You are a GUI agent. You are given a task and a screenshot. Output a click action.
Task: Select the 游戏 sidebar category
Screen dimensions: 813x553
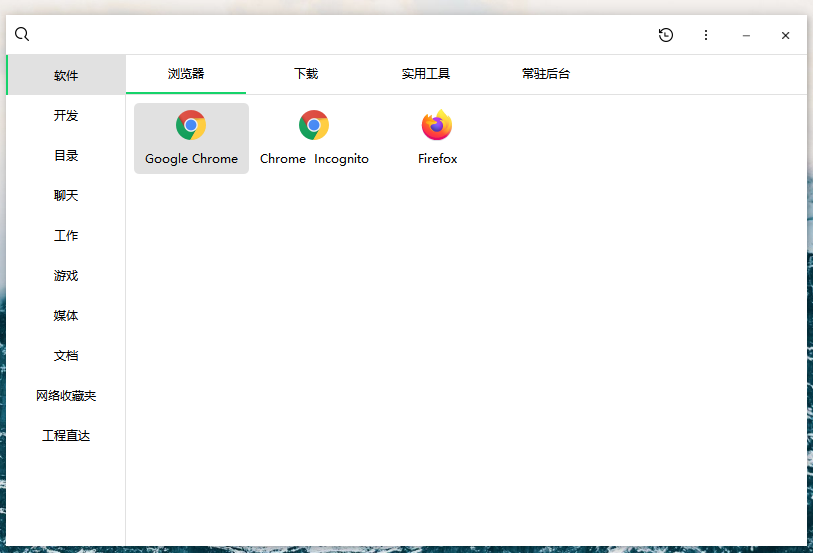click(66, 275)
